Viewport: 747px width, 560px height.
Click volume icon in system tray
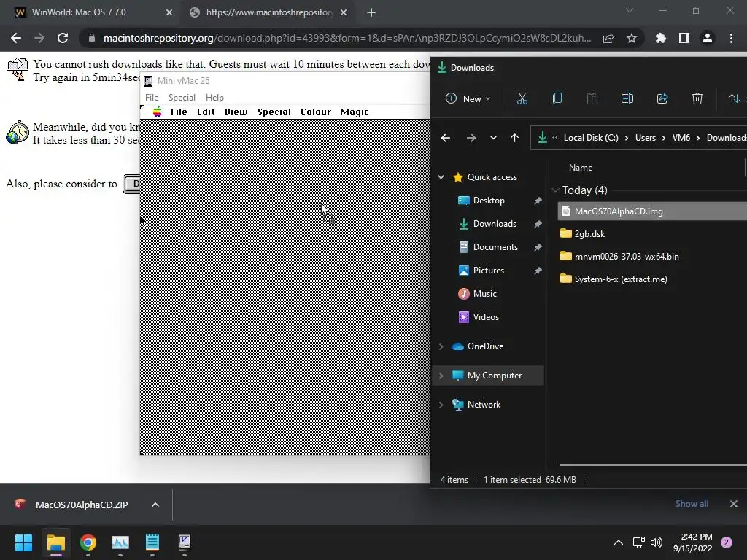tap(657, 542)
